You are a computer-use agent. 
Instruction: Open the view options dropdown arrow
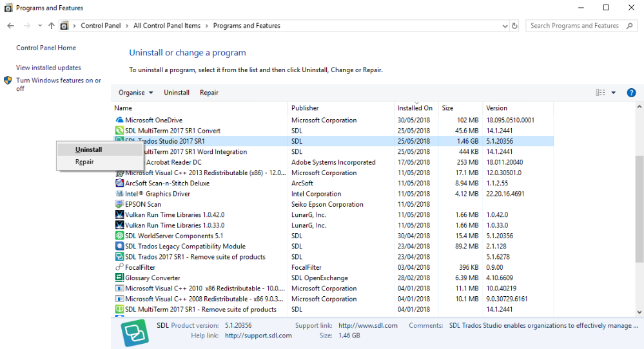[x=613, y=93]
